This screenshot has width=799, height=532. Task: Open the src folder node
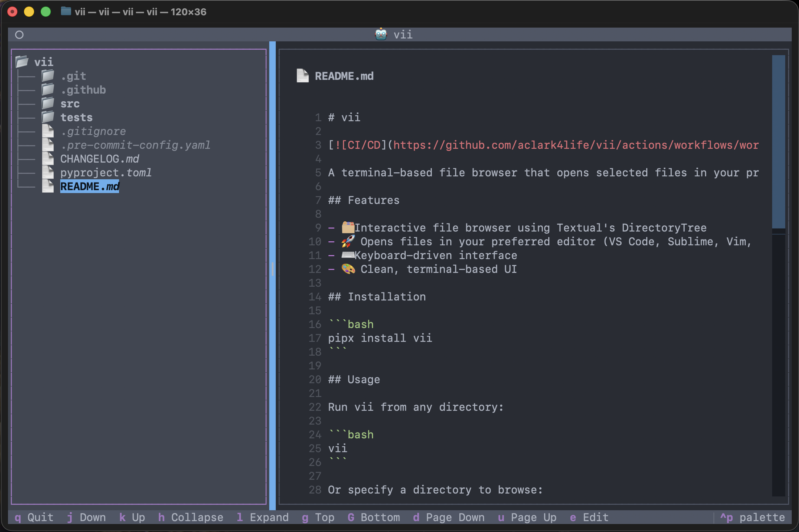(x=70, y=103)
